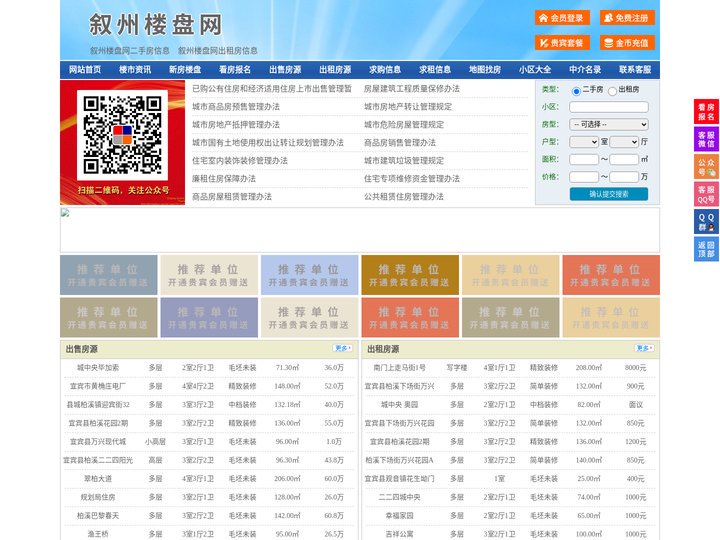Click the maximum 面积 input field
The height and width of the screenshot is (540, 720).
(624, 159)
